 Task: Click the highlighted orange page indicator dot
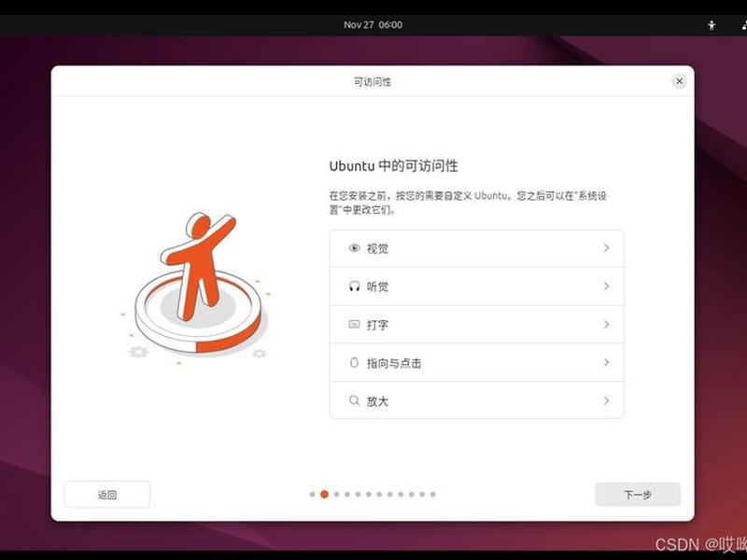click(324, 495)
